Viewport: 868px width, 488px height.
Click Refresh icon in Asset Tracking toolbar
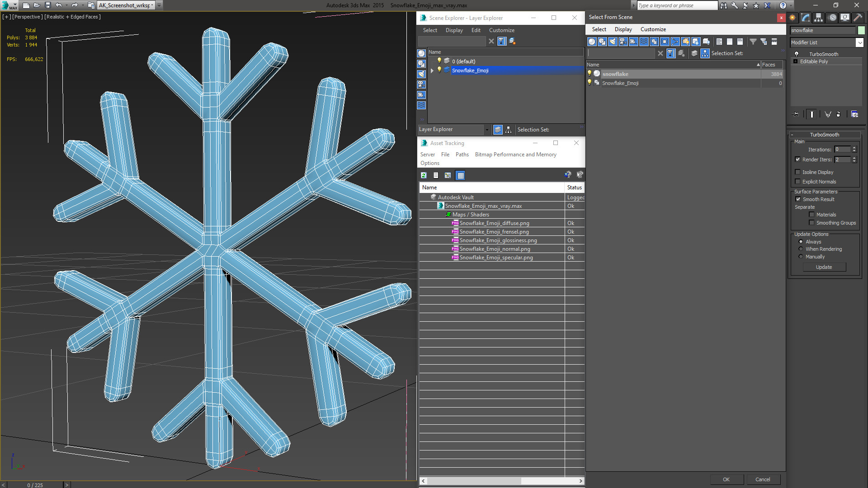click(424, 175)
